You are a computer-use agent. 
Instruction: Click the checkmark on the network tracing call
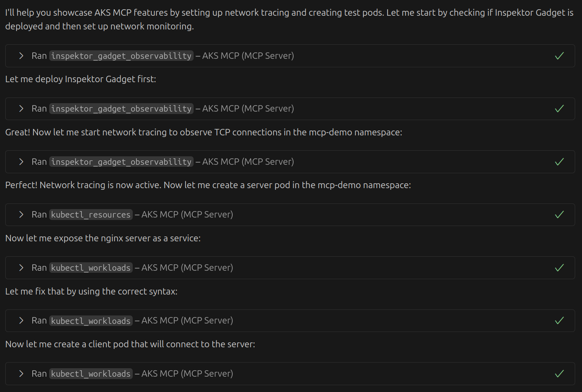[x=559, y=162]
